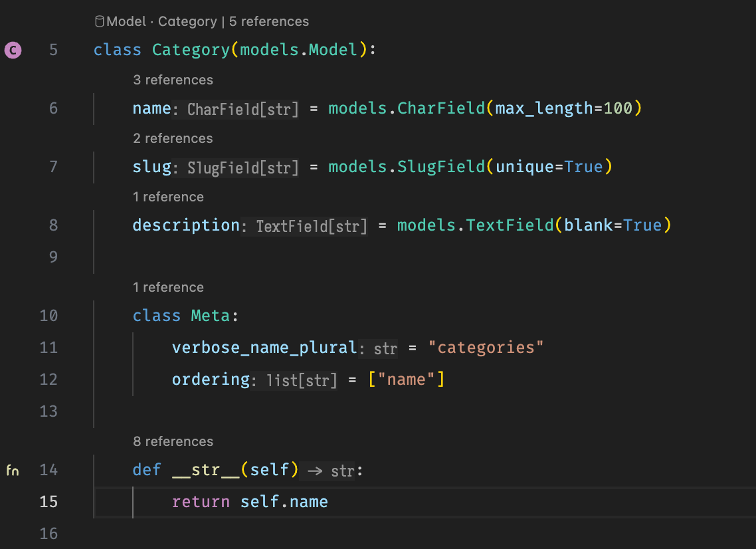Click the "-> str" return type hint

[331, 471]
